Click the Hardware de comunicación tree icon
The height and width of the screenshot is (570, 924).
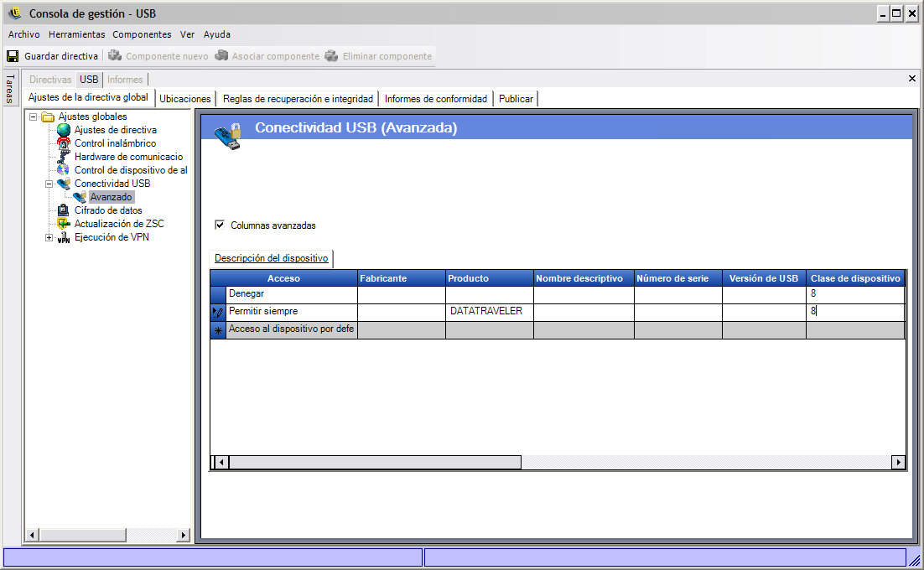[64, 157]
